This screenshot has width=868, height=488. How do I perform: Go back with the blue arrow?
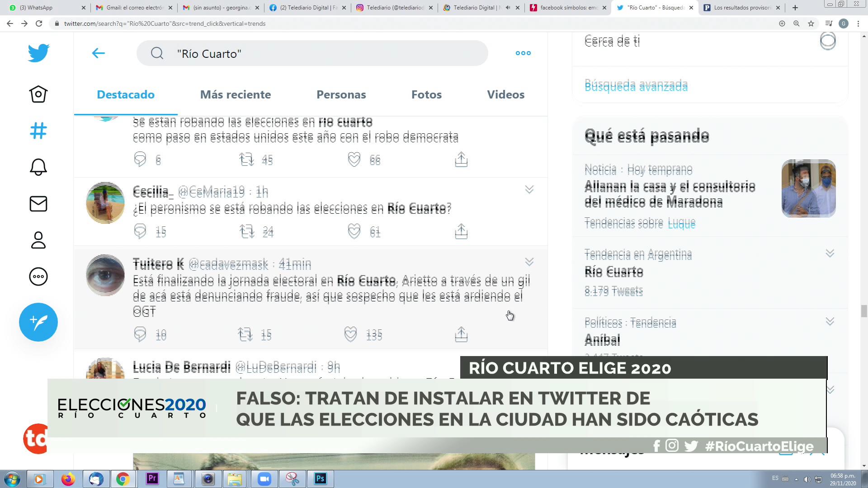click(x=98, y=53)
